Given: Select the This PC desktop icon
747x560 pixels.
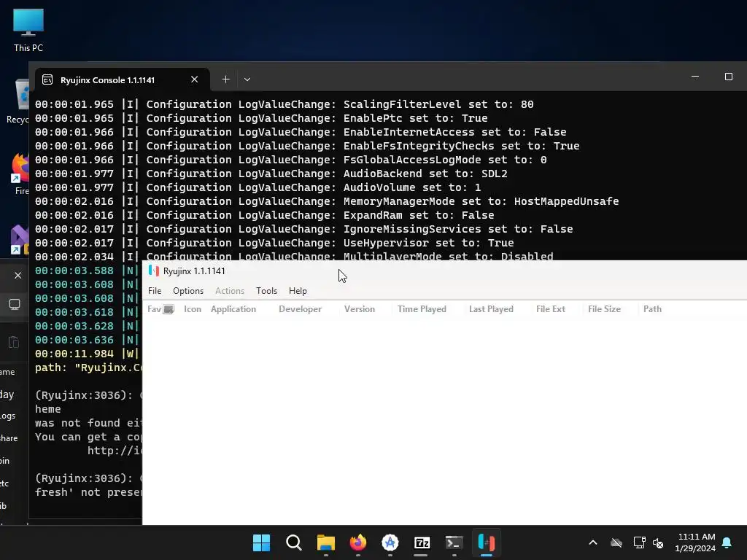Looking at the screenshot, I should pyautogui.click(x=28, y=29).
